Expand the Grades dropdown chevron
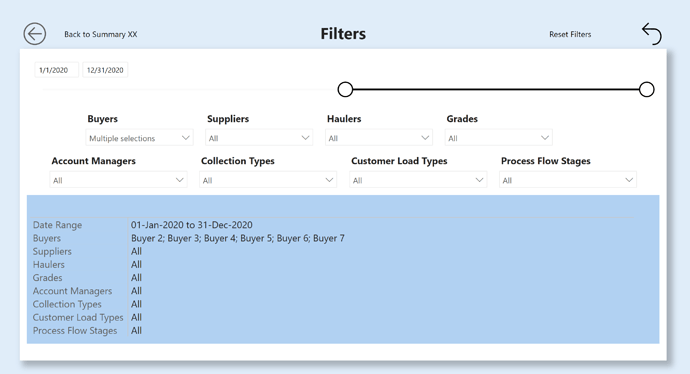The image size is (690, 374). tap(545, 138)
